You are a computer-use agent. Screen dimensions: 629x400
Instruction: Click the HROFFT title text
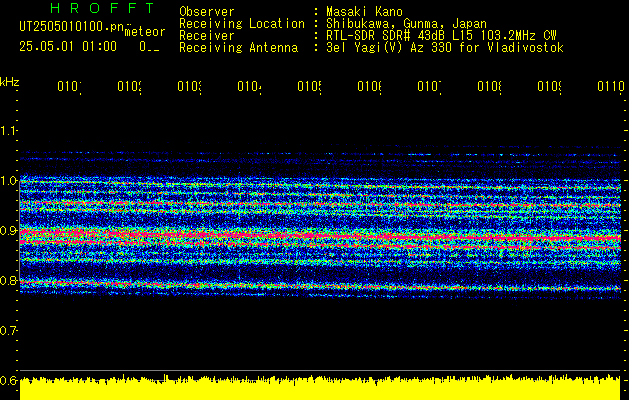click(x=102, y=8)
